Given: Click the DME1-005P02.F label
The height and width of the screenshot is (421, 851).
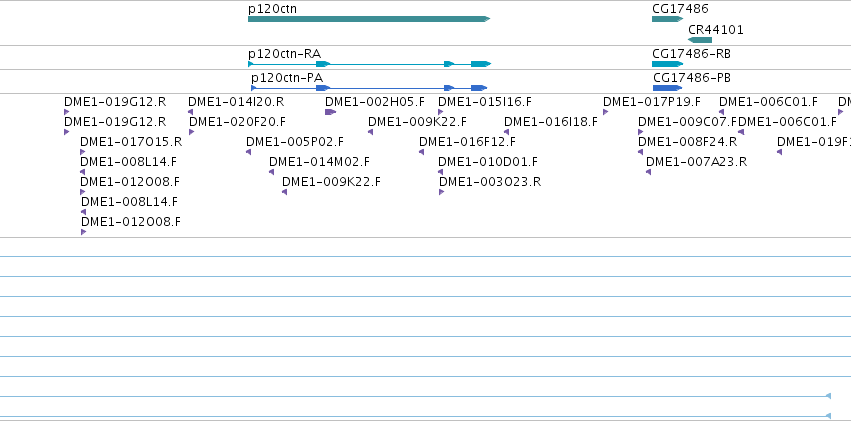Looking at the screenshot, I should 295,142.
